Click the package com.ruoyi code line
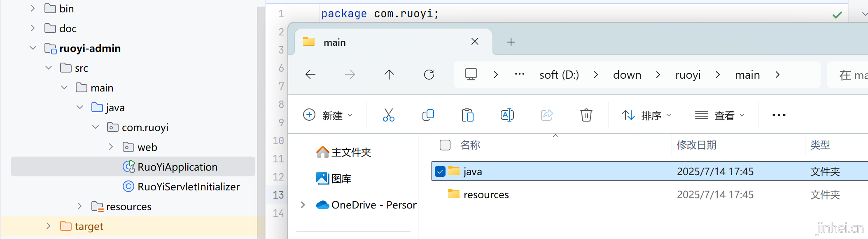Image resolution: width=868 pixels, height=239 pixels. (380, 14)
